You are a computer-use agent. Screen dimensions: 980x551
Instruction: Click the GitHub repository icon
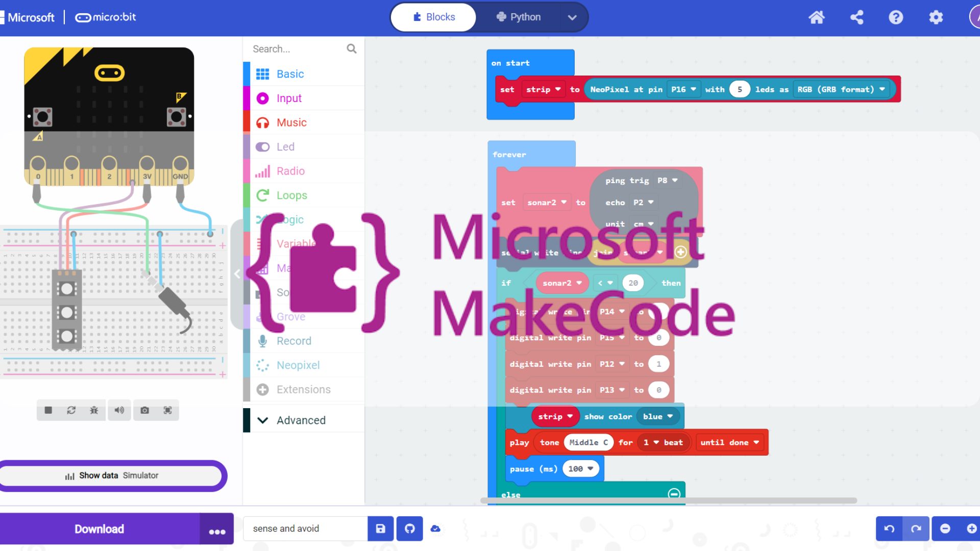[x=409, y=529]
